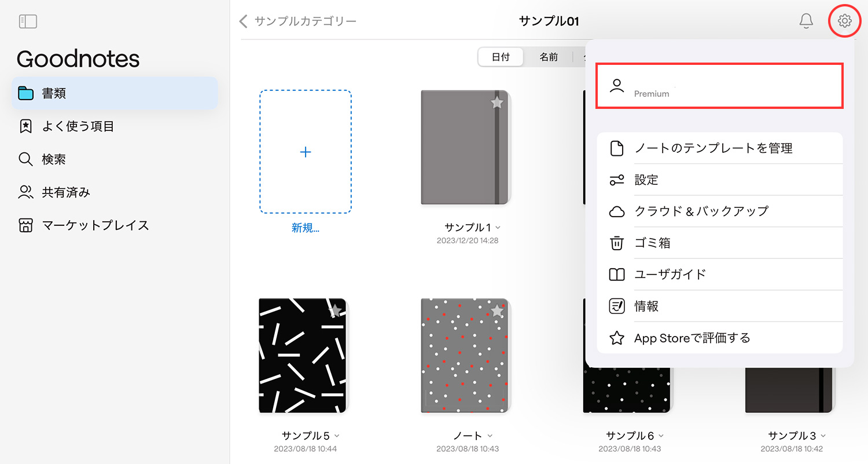Open the サンプル5 notebook cover
This screenshot has height=464, width=868.
click(x=303, y=355)
